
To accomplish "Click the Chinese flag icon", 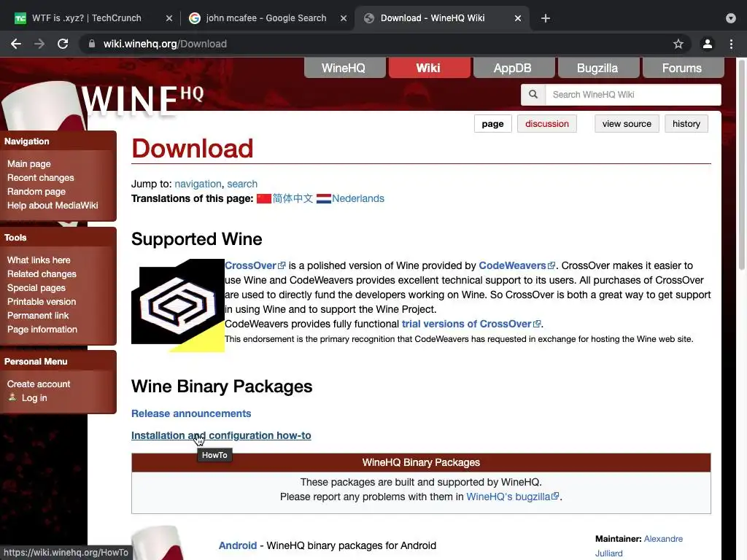I will click(x=264, y=198).
